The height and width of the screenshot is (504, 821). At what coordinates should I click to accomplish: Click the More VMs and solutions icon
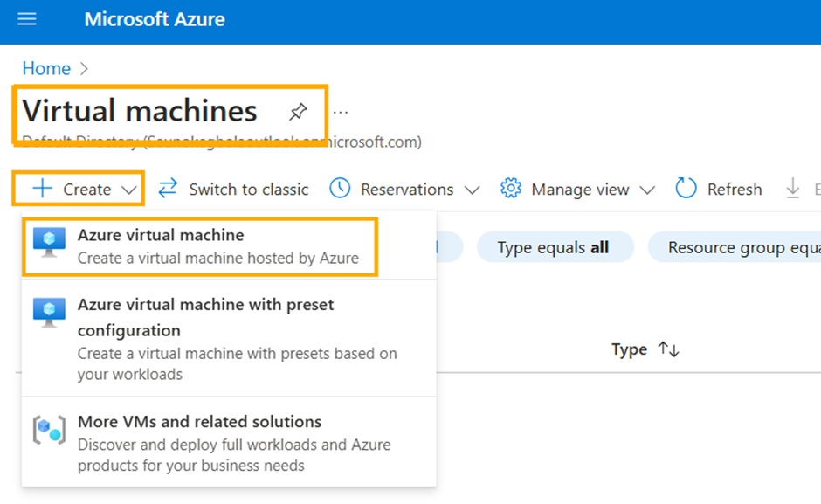pos(49,431)
